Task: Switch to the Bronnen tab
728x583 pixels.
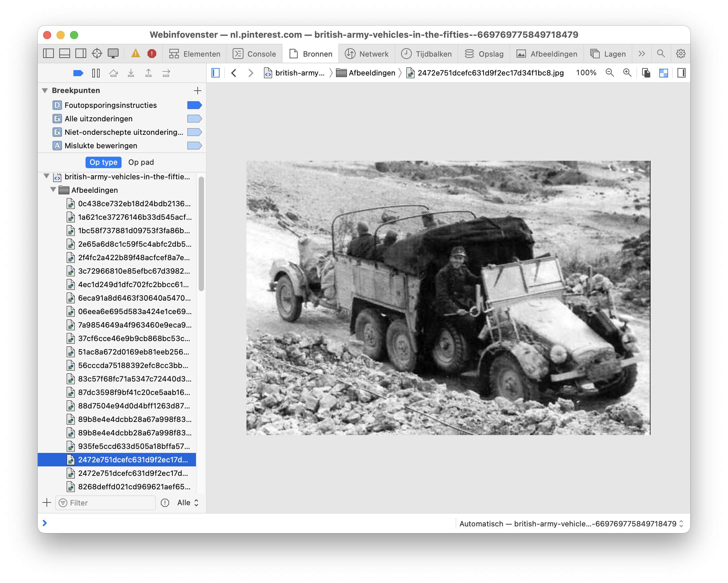Action: pos(311,54)
